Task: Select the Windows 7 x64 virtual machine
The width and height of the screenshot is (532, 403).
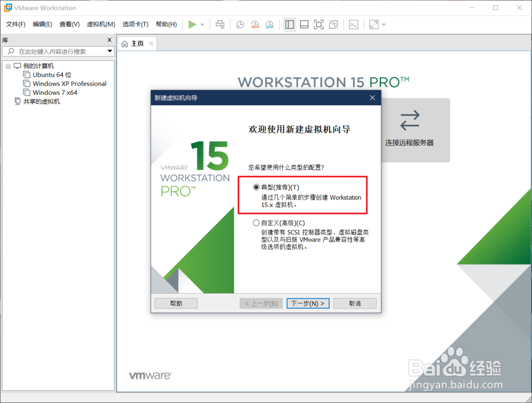Action: pos(55,92)
